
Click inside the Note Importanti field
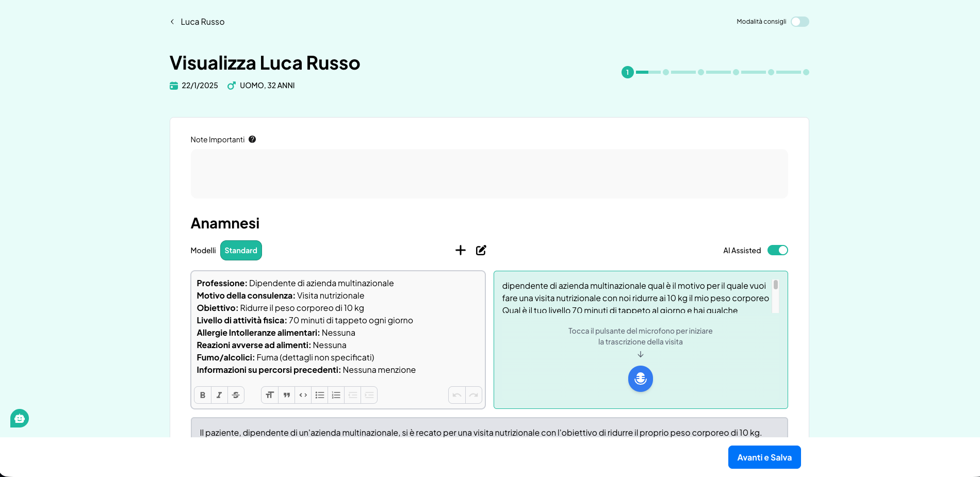point(489,174)
